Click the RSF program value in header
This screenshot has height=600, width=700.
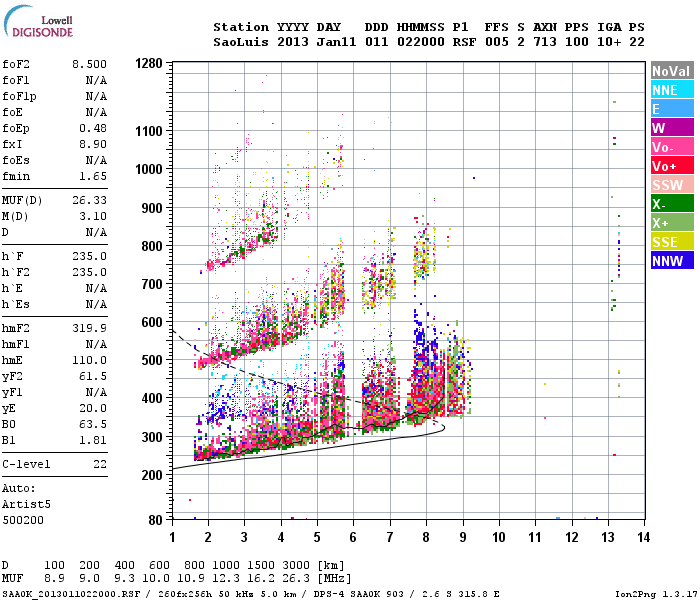click(x=464, y=42)
